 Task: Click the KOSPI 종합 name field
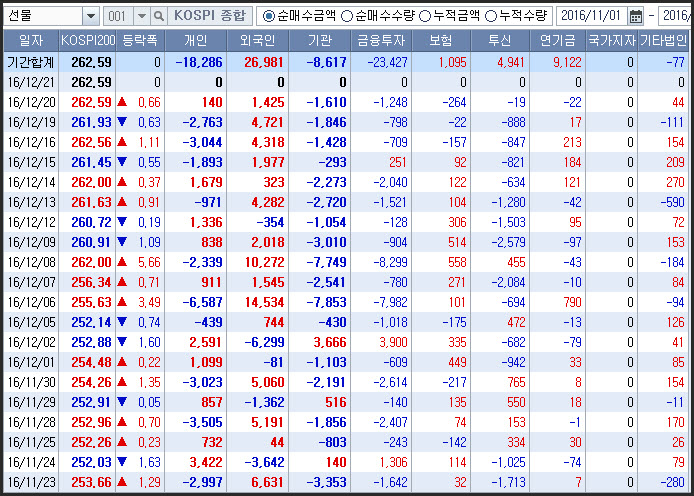pos(210,16)
